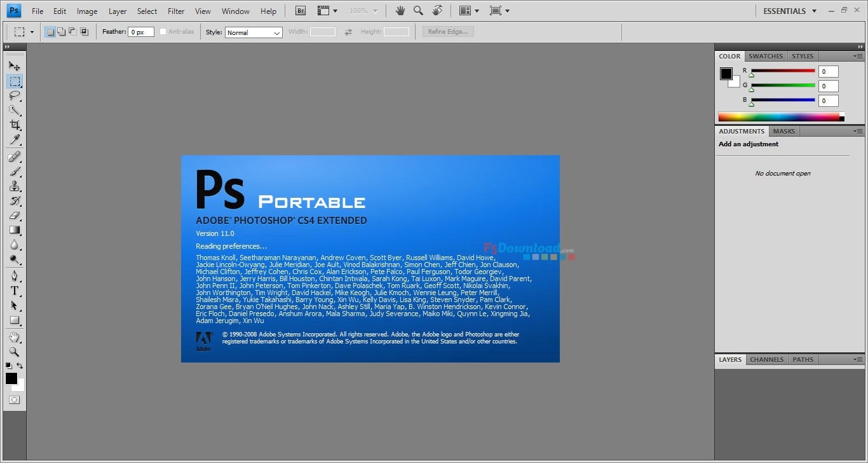868x463 pixels.
Task: Open the Filter menu
Action: (176, 11)
